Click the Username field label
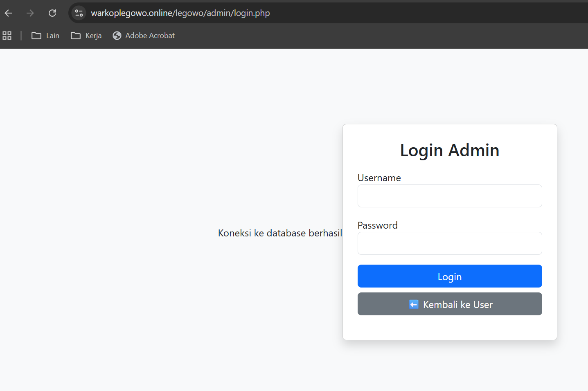 click(379, 178)
